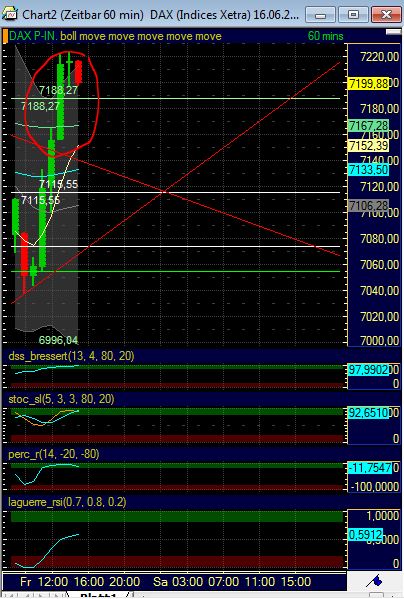Close the Chart2 window

coord(386,15)
